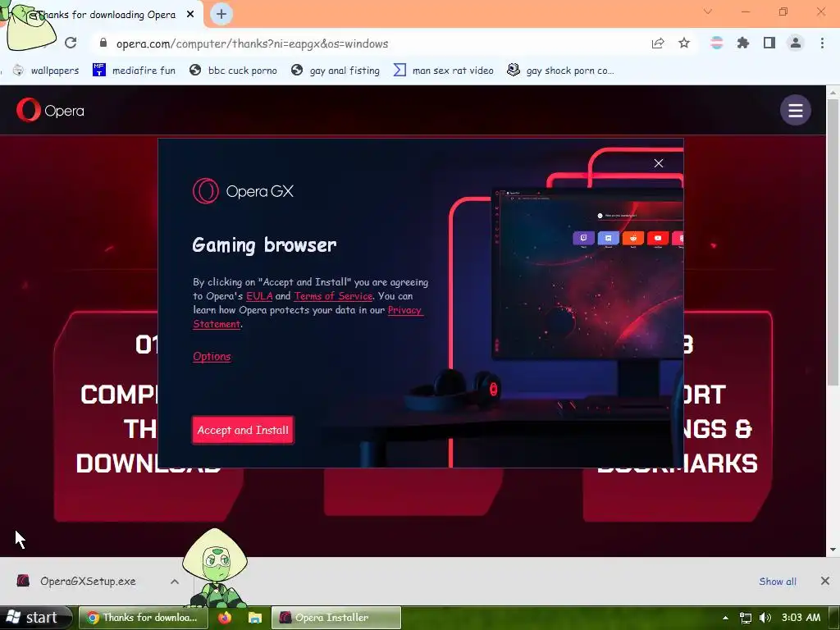Click the 3:03 AM clock

point(801,618)
